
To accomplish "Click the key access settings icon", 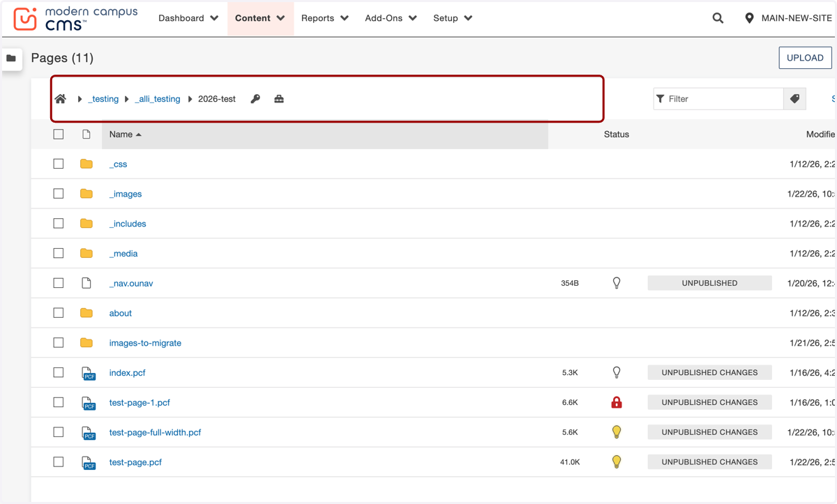I will pos(255,99).
